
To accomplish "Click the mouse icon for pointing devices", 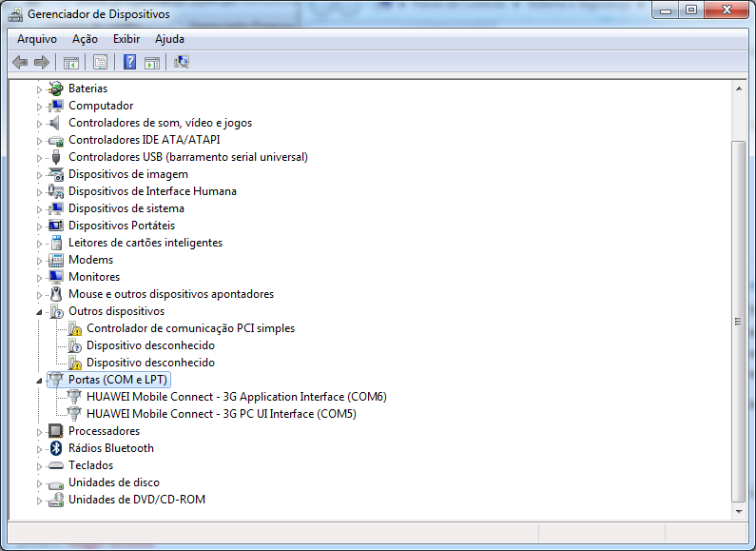I will click(x=56, y=294).
